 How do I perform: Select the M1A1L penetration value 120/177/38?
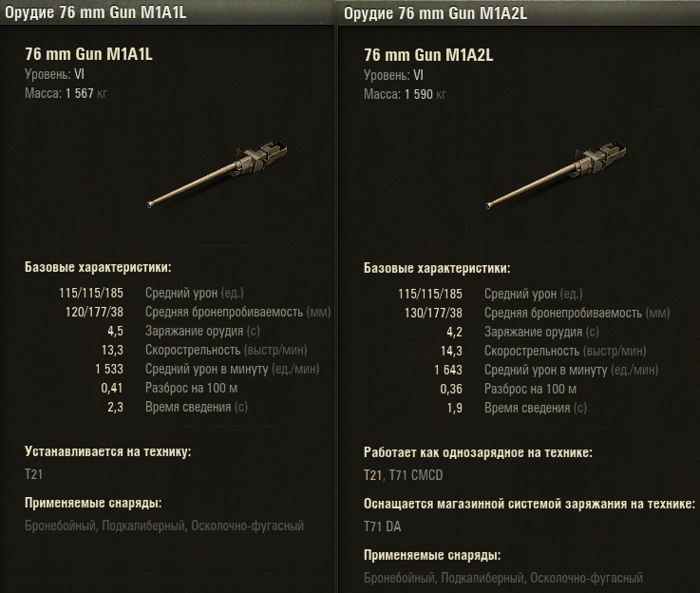pyautogui.click(x=95, y=313)
